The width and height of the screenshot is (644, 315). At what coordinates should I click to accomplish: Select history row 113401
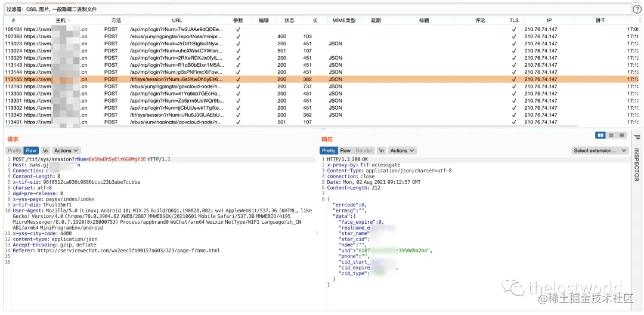point(321,122)
